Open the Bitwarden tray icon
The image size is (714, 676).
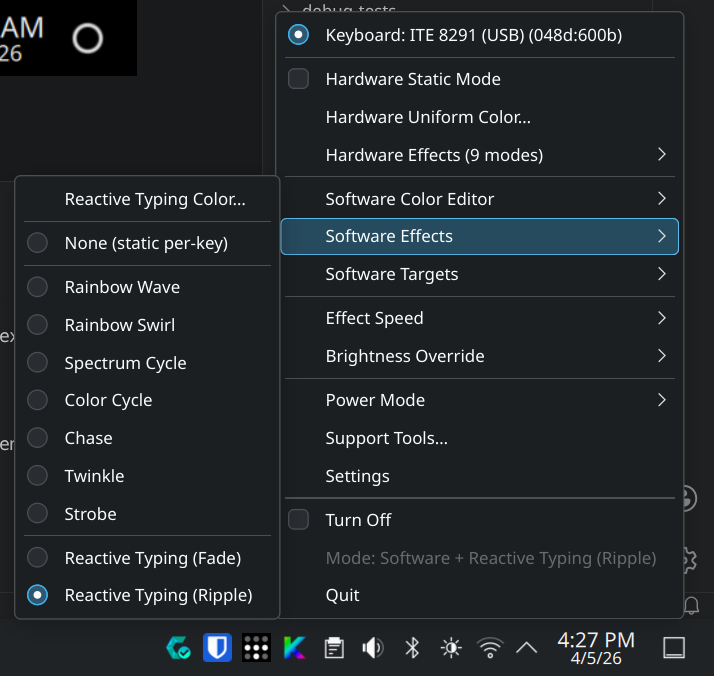(217, 647)
